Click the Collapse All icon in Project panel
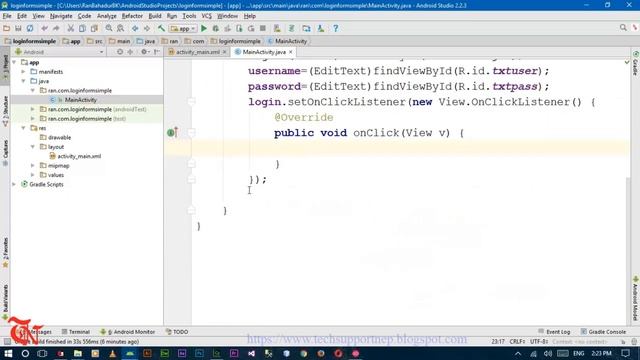Screen dimensions: 640x360 point(130,52)
